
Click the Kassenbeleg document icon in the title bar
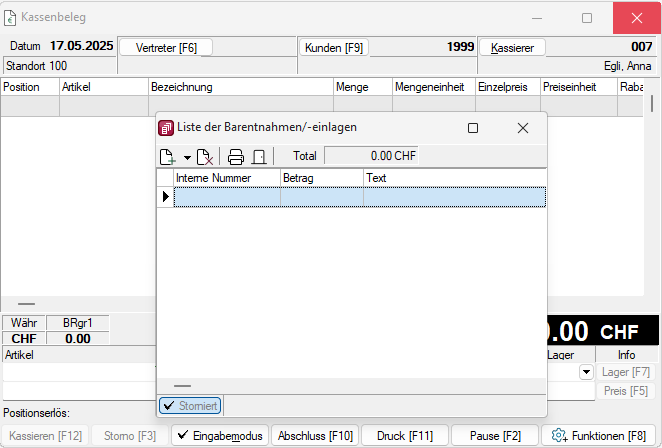point(12,17)
